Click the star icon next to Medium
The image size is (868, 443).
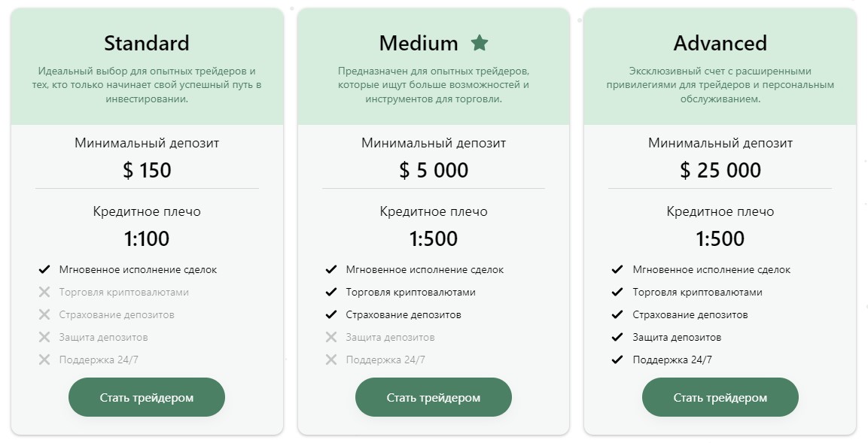pos(480,43)
